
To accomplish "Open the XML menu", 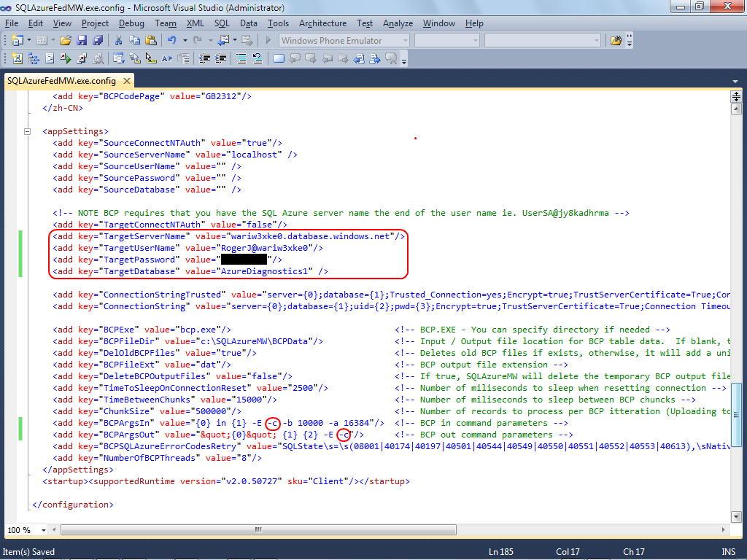I will (x=195, y=23).
